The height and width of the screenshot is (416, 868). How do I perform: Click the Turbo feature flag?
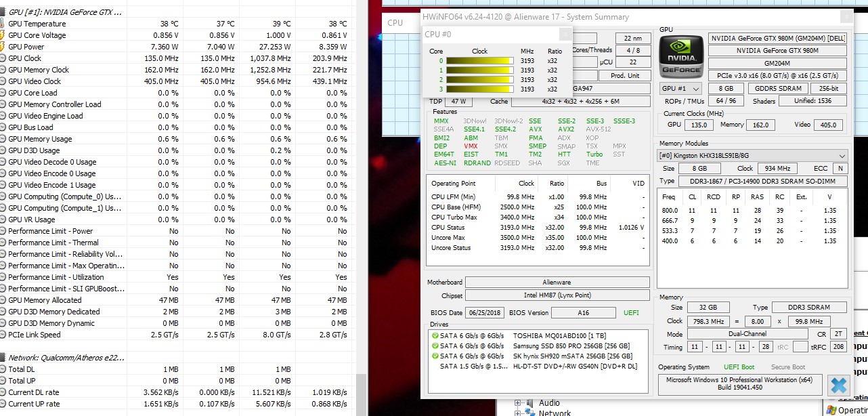coord(594,154)
